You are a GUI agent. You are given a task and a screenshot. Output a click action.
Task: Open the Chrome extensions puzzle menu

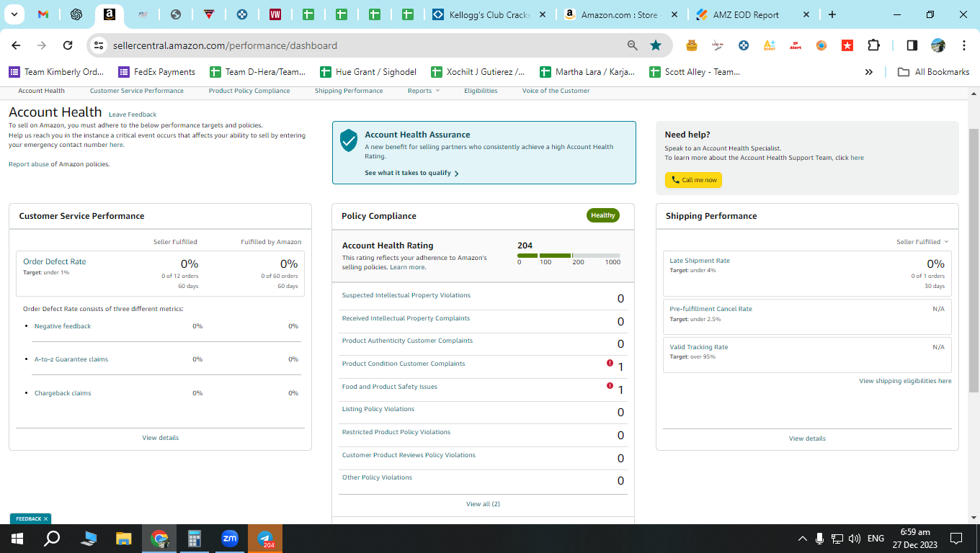[874, 45]
